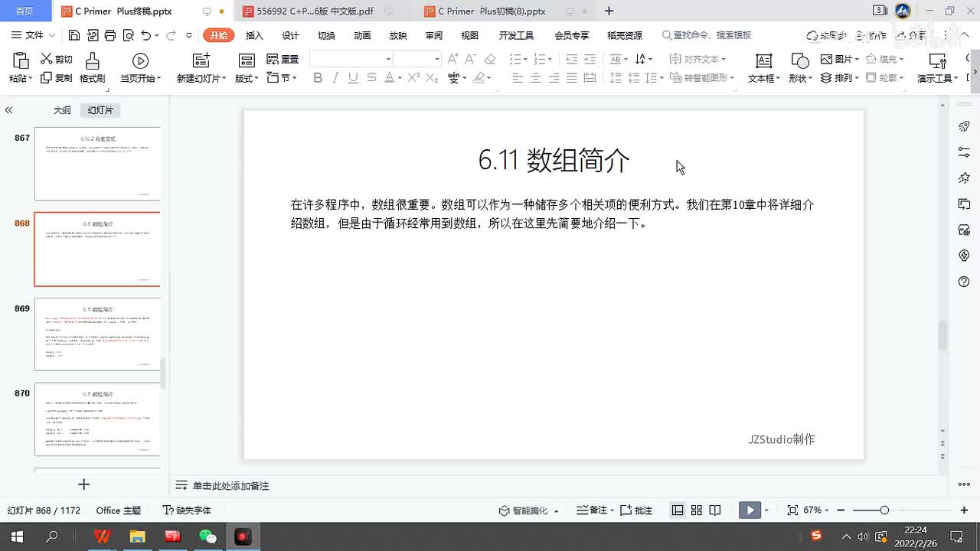Screen dimensions: 980x551
Task: Toggle italic formatting
Action: click(335, 77)
